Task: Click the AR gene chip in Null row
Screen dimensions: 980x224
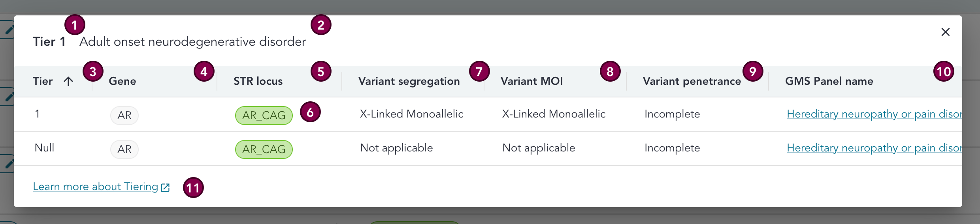Action: tap(124, 149)
